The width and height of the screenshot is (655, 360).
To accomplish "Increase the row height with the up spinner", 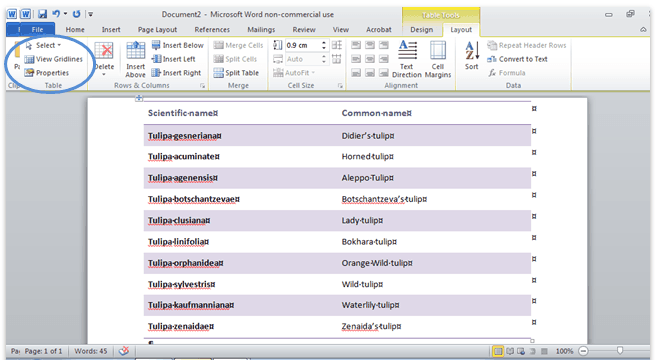I will click(x=324, y=43).
